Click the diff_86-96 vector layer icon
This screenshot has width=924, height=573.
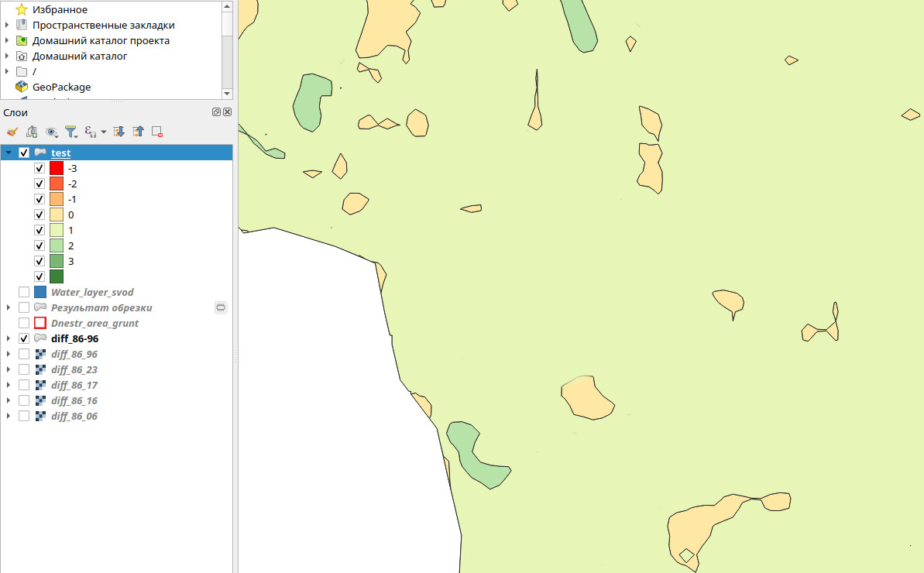[40, 338]
